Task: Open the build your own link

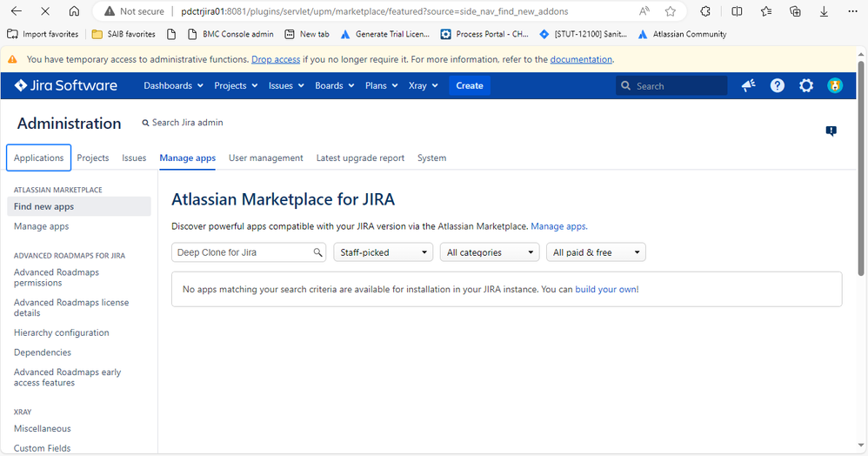Action: point(605,289)
